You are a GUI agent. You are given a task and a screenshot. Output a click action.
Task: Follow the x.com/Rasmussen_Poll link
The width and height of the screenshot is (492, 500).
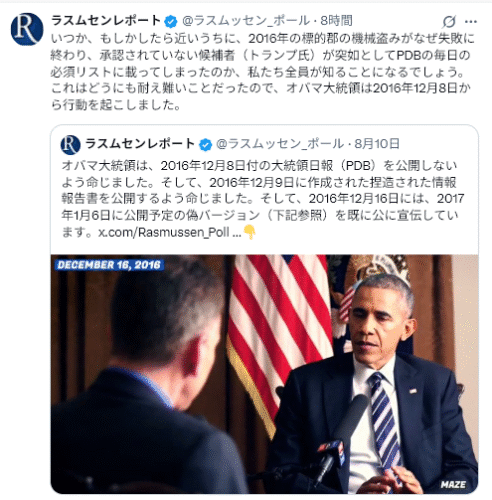click(169, 232)
